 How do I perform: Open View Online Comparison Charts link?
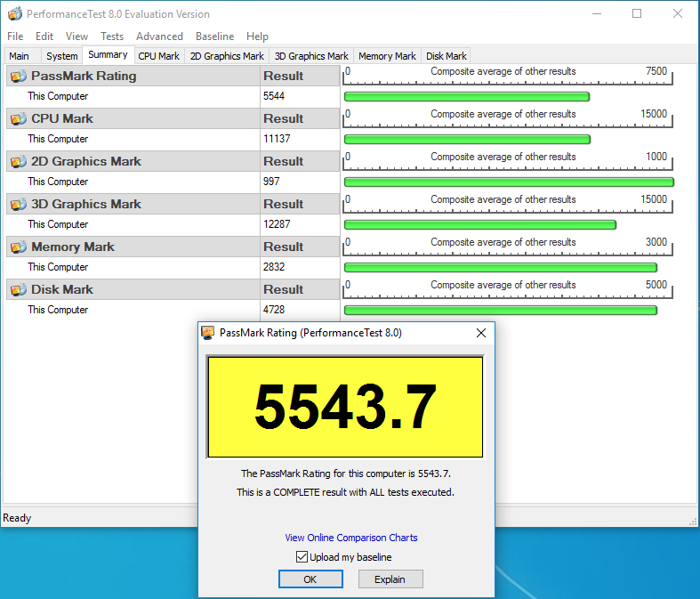pyautogui.click(x=351, y=538)
